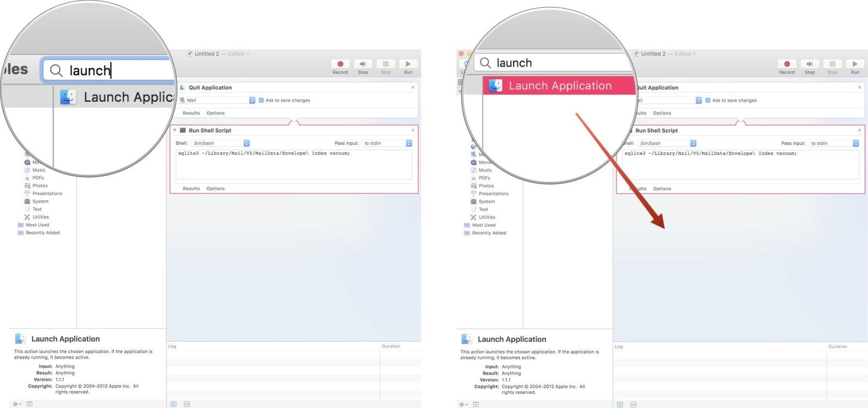Open the gear action menu in the left window

[17, 404]
